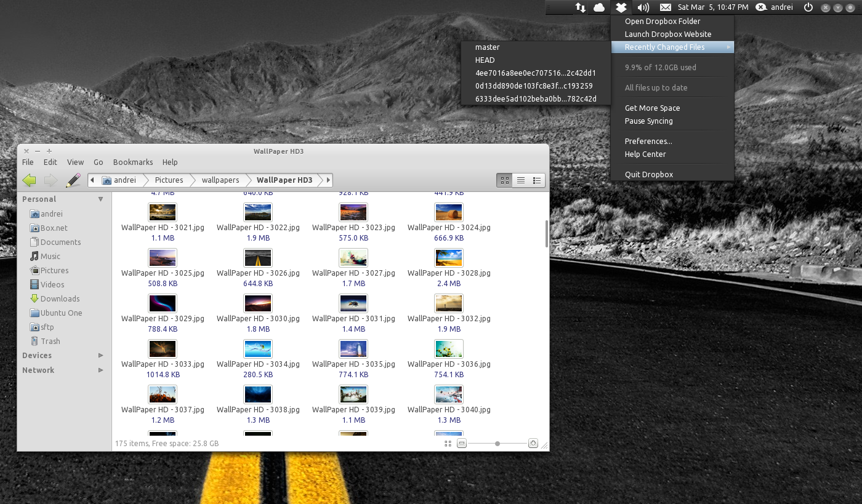
Task: Click the file list vertical scrollbar
Action: pos(546,234)
